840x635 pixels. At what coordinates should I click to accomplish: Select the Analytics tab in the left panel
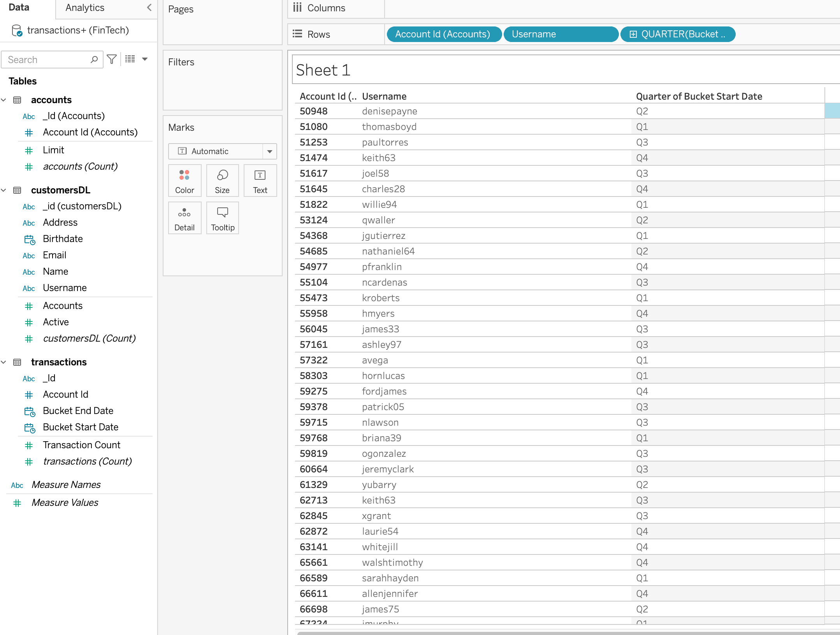[x=85, y=7]
